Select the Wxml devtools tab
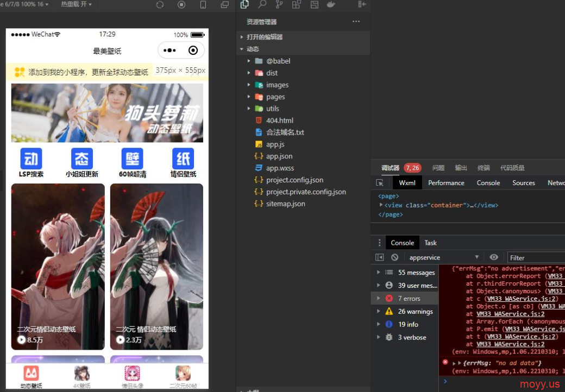The width and height of the screenshot is (565, 392). 407,183
